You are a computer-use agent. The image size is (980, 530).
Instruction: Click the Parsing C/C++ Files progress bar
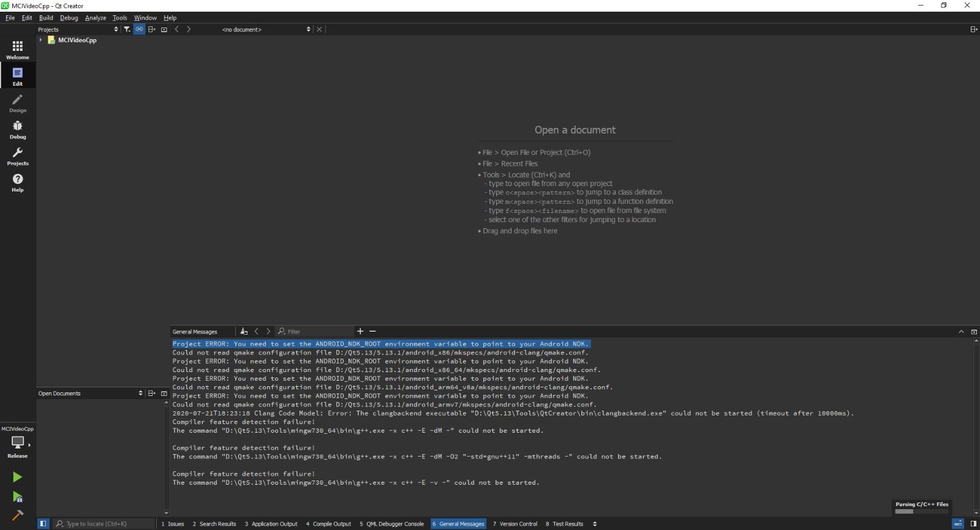[x=922, y=511]
